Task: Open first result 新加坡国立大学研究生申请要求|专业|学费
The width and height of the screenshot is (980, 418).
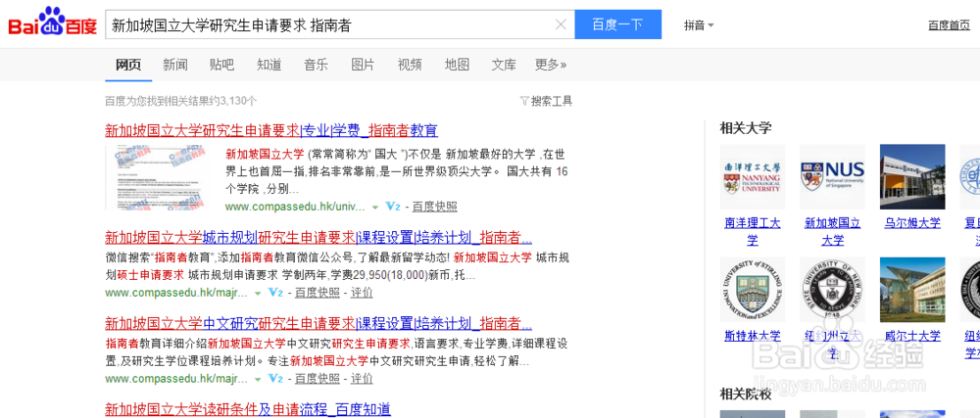Action: click(x=271, y=130)
